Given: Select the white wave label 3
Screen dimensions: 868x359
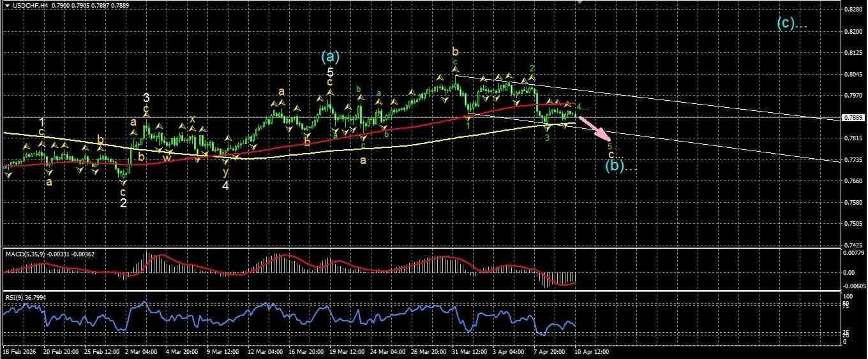Looking at the screenshot, I should (x=146, y=98).
